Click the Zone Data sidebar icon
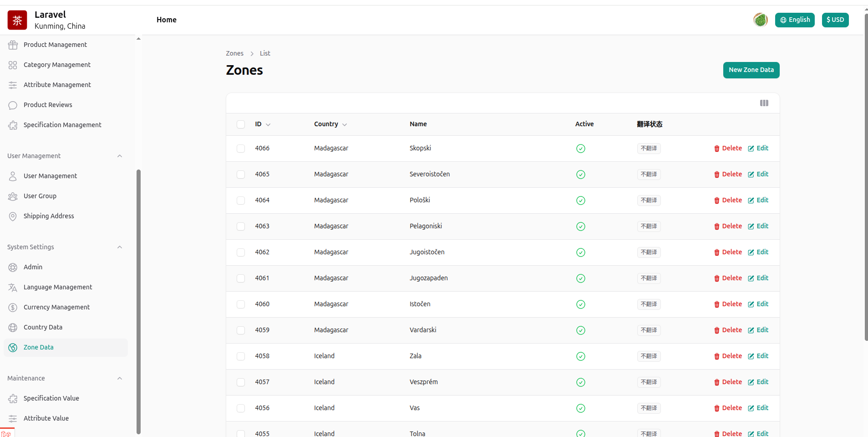868x437 pixels. 13,348
